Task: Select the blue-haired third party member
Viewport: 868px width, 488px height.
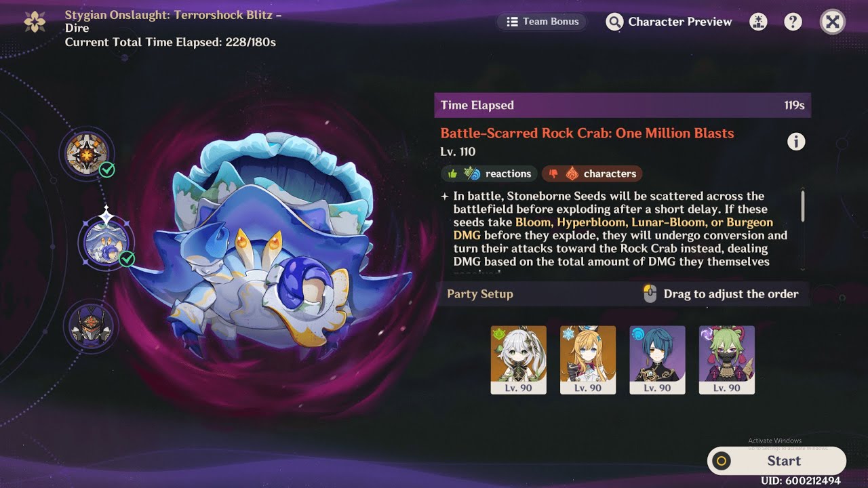Action: click(x=657, y=360)
